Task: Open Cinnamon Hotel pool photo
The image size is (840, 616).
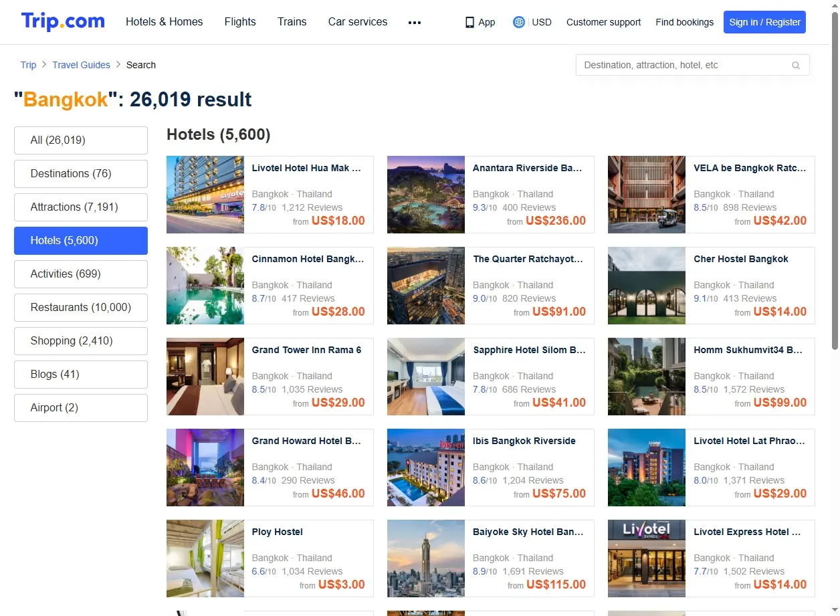Action: [x=205, y=286]
